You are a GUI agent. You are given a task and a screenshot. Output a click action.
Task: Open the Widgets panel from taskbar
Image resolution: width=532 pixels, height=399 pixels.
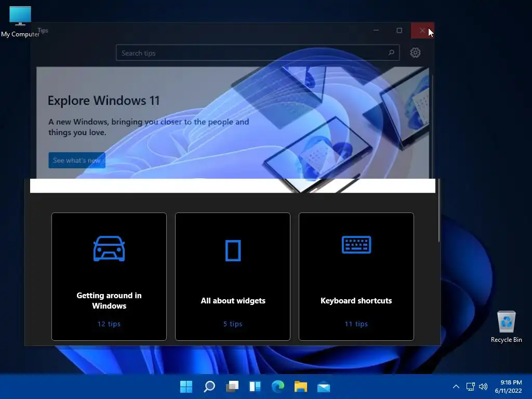[255, 387]
